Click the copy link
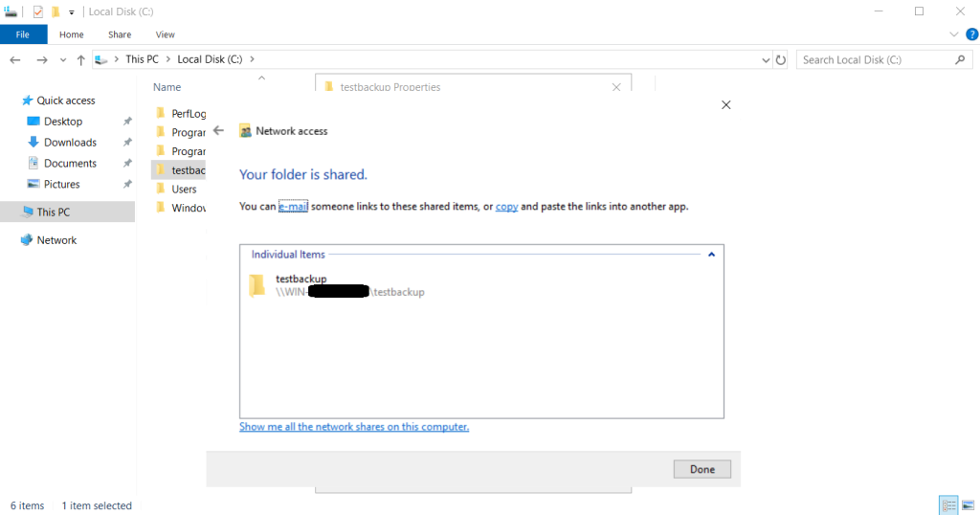 coord(507,206)
